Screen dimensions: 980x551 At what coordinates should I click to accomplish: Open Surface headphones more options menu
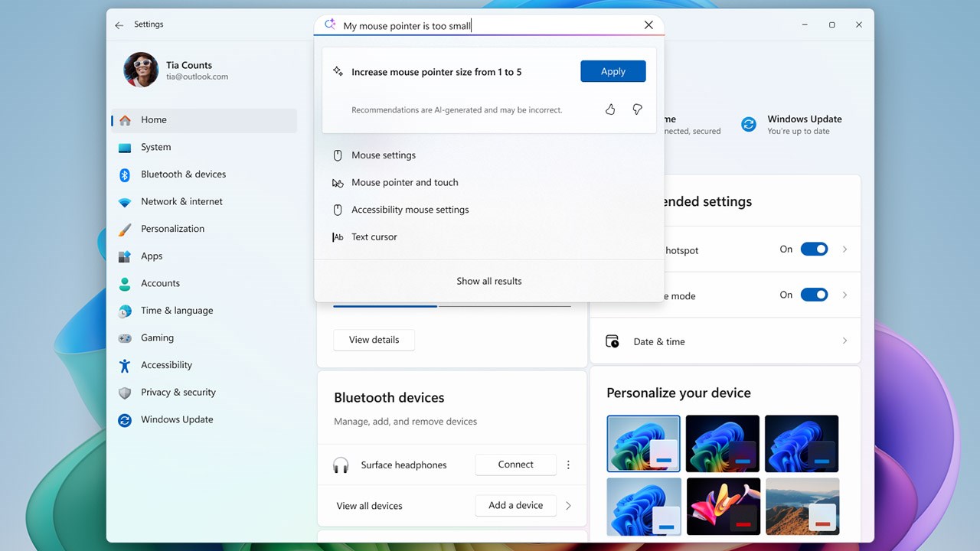(x=568, y=465)
